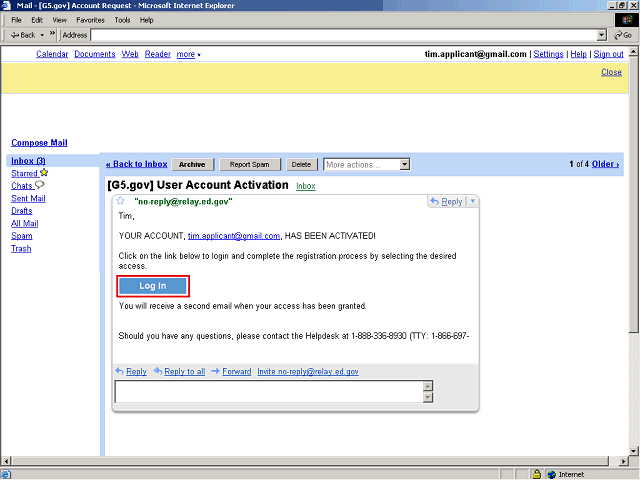Click the reply arrow icon in message header
The image size is (640, 480).
[435, 201]
